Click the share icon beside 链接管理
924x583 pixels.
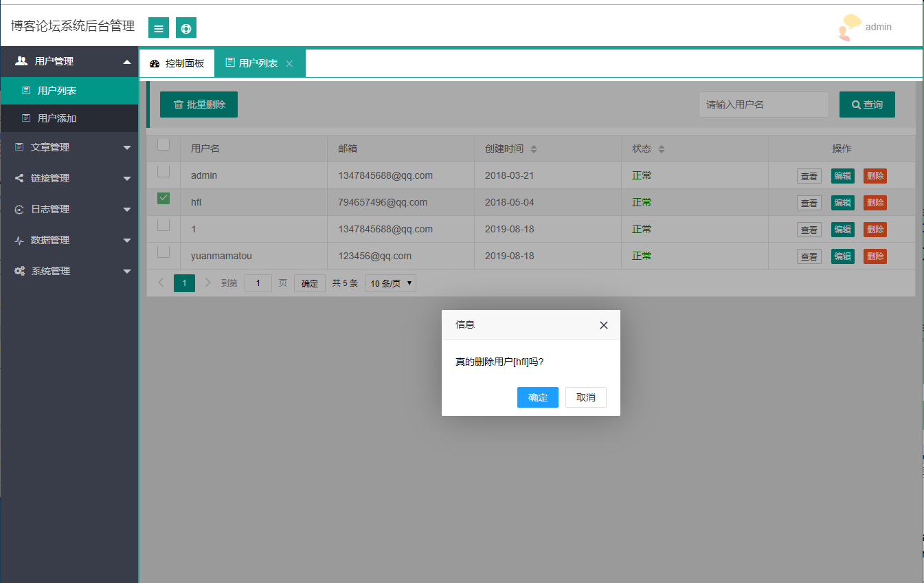click(x=19, y=178)
